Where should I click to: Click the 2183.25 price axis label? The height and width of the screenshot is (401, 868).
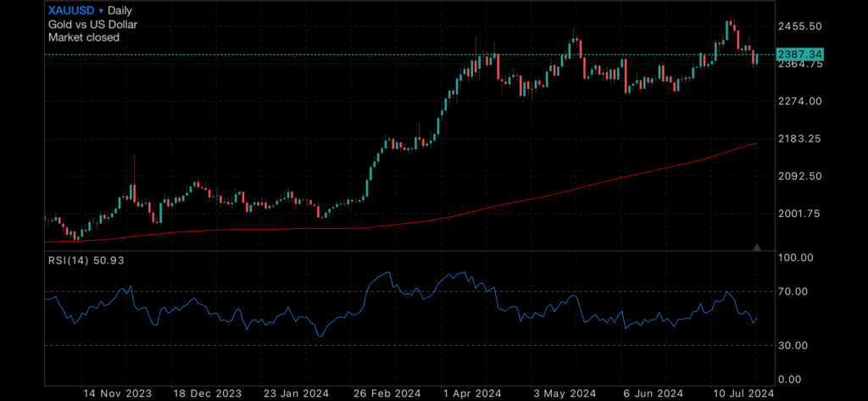click(x=800, y=138)
